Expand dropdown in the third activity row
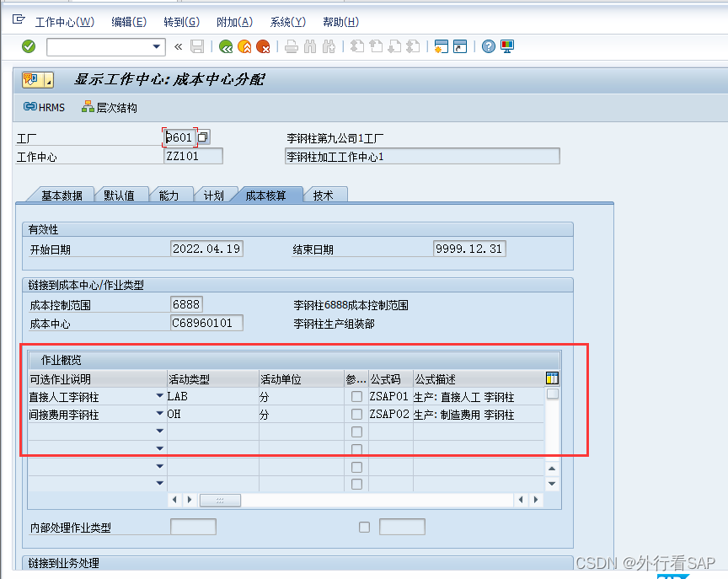This screenshot has width=728, height=579. 159,432
